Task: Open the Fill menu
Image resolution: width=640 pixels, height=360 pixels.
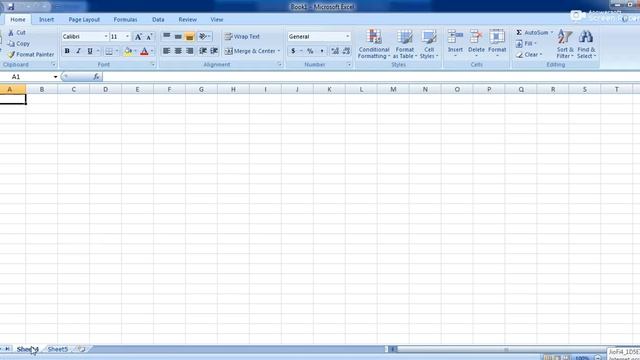Action: (526, 44)
